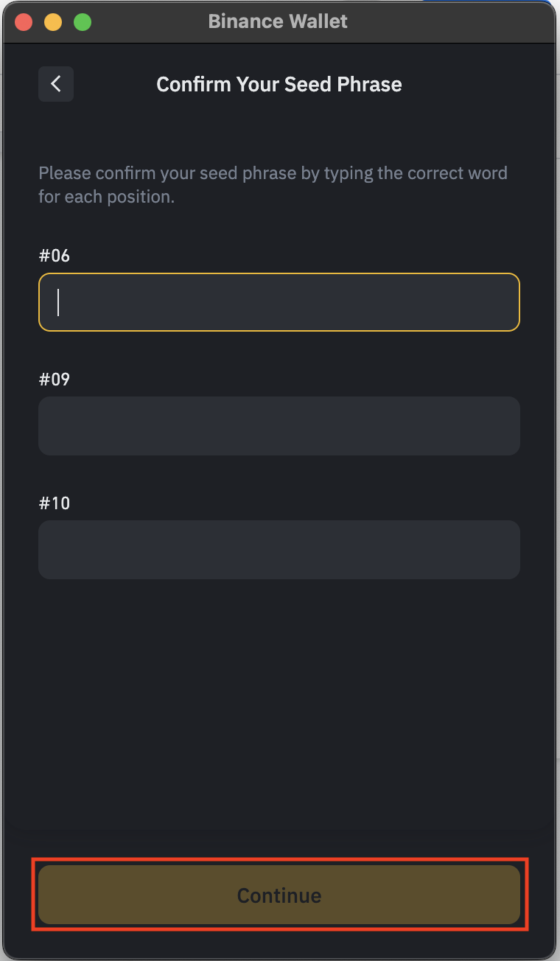The image size is (560, 961).
Task: Click the #06 seed word input field
Action: [x=279, y=302]
